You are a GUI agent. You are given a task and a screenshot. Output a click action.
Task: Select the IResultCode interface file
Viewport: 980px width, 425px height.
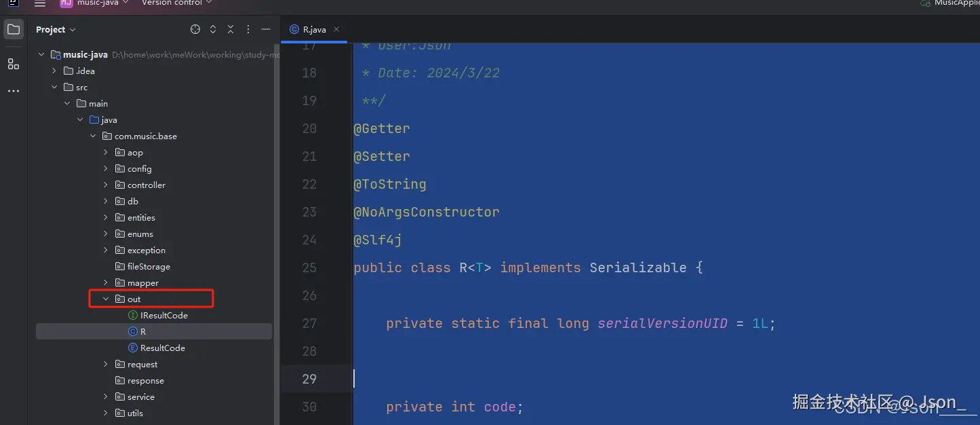pos(163,315)
